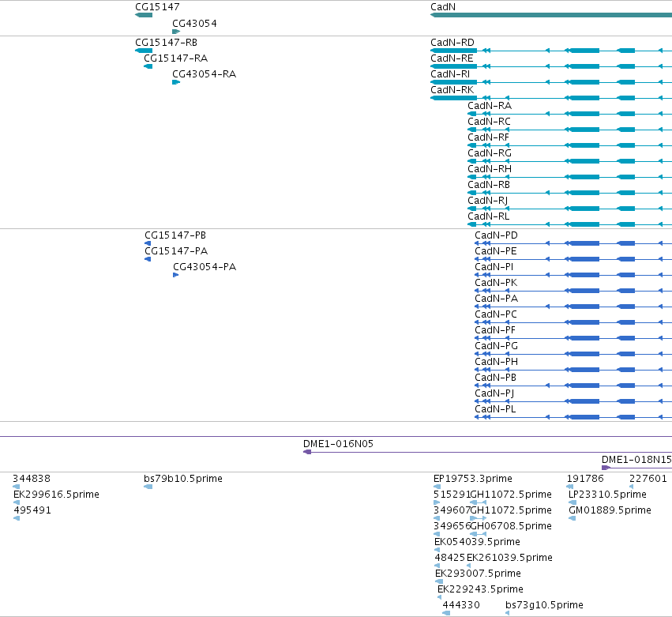Select the EST labeled 515291
672x617 pixels.
(x=452, y=495)
